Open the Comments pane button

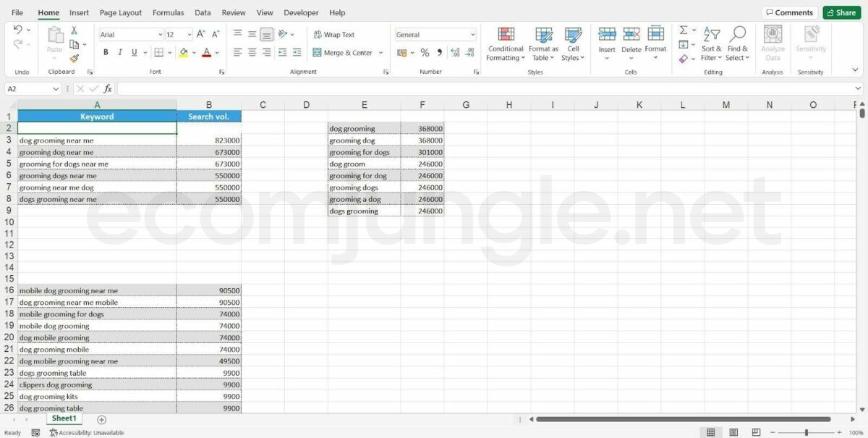click(789, 13)
